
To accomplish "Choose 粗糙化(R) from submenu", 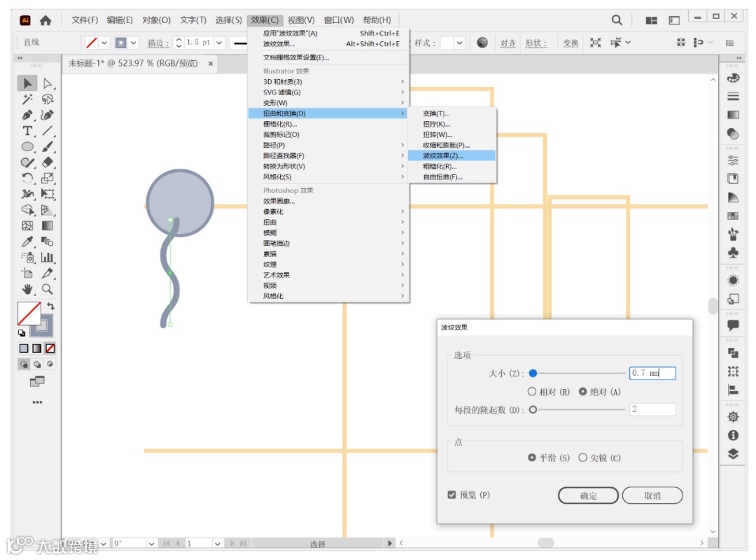I will 451,167.
